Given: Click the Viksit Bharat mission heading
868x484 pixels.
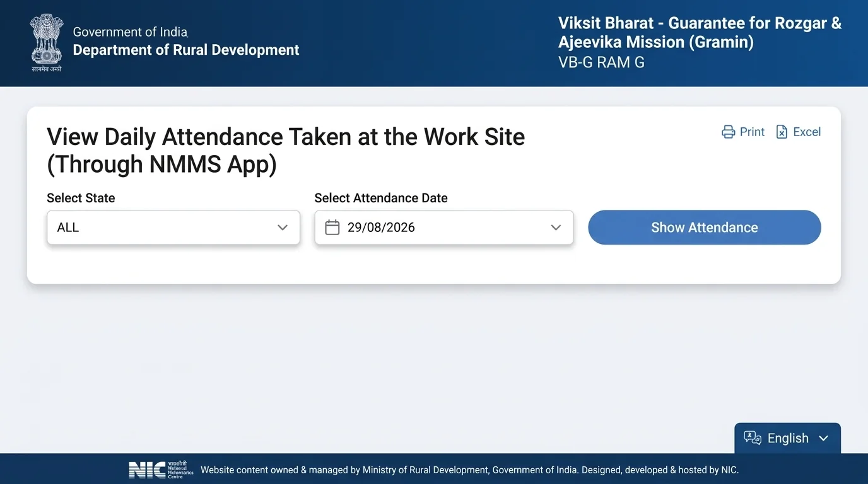Looking at the screenshot, I should [700, 33].
